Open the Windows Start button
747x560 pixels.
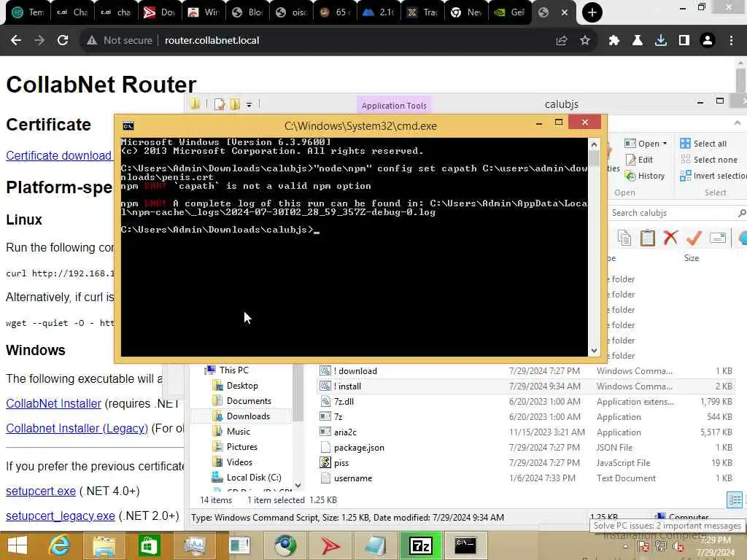tap(18, 545)
